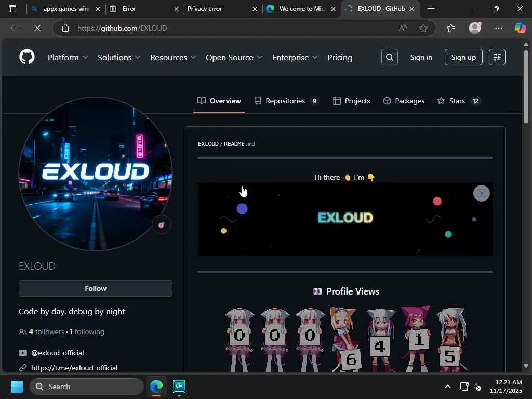Screen dimensions: 532x399
Task: Open the muted volume tray icon
Action: click(x=477, y=387)
